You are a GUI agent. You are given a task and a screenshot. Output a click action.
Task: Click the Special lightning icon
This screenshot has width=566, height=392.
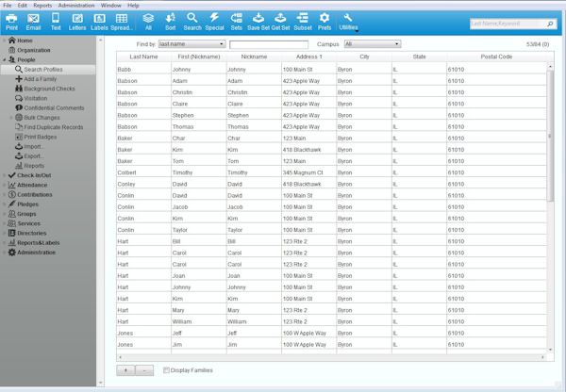[214, 22]
